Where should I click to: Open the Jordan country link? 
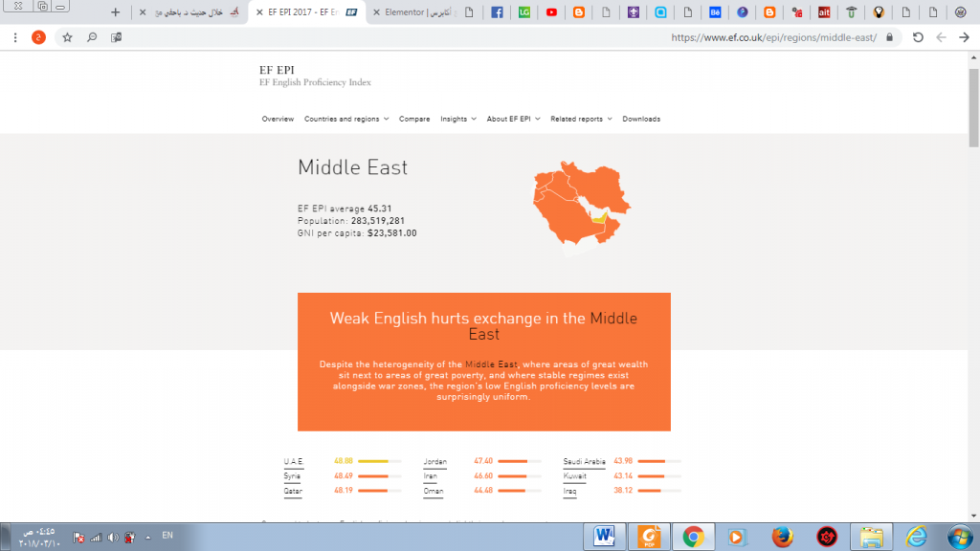(435, 462)
